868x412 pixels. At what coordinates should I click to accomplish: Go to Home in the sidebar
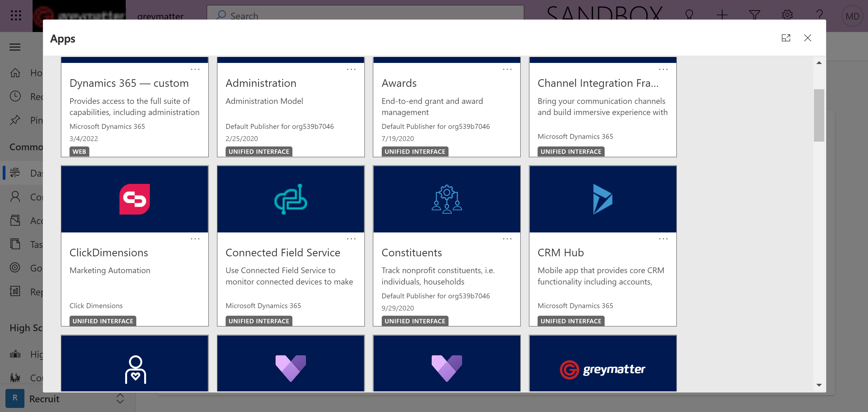(21, 73)
